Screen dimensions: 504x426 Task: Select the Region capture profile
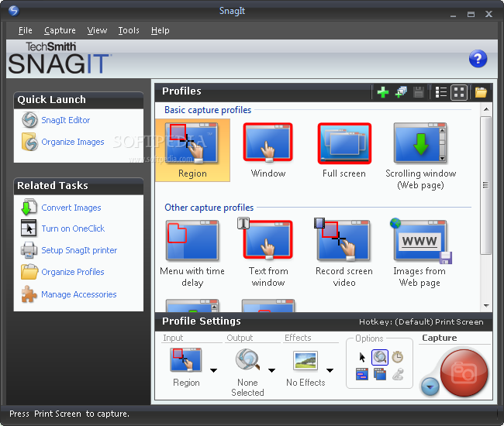[x=192, y=150]
